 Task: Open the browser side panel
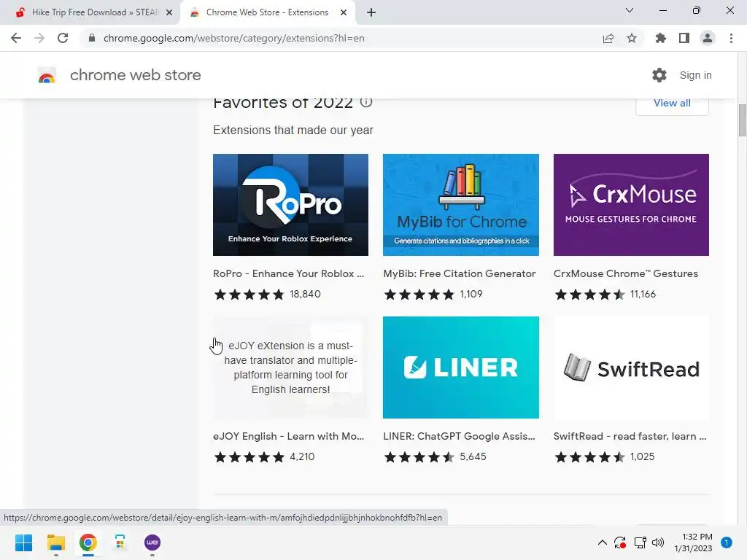tap(684, 38)
